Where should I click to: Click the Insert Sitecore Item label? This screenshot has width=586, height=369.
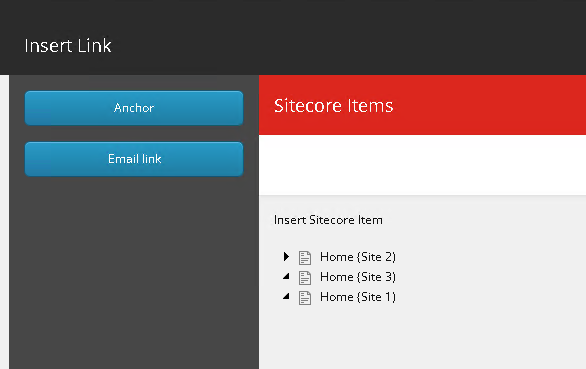328,220
